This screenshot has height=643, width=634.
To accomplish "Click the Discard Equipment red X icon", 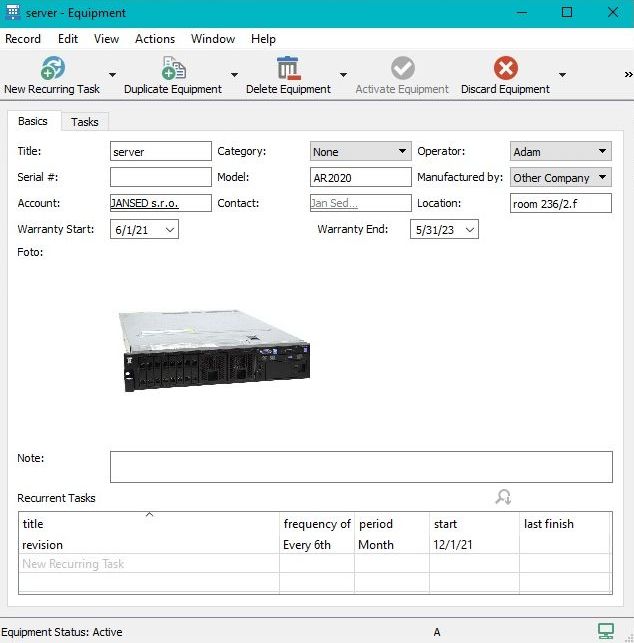I will tap(505, 68).
